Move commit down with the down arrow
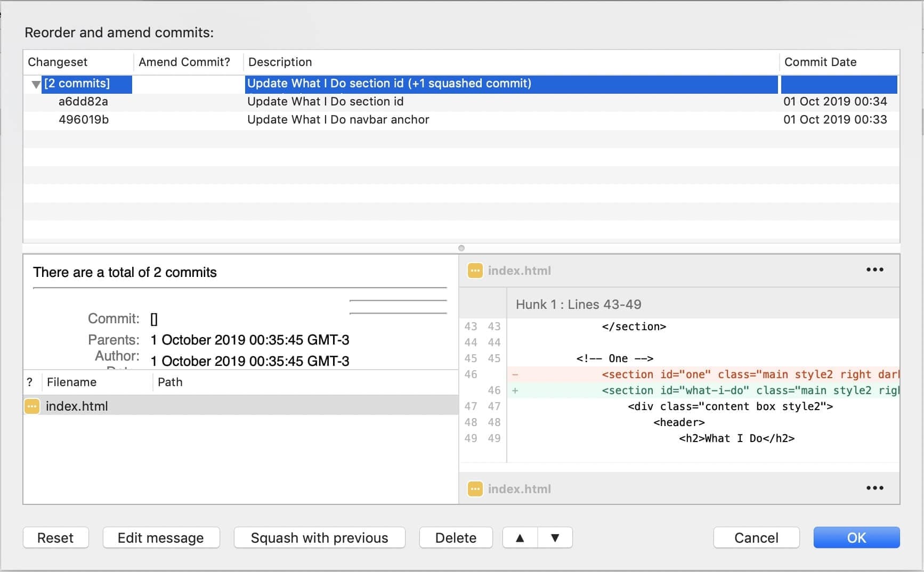This screenshot has width=924, height=572. point(555,538)
